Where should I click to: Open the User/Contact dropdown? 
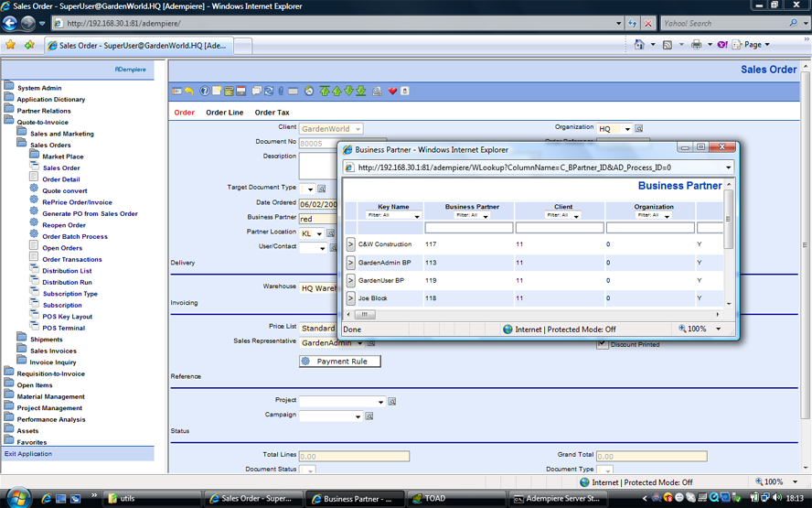314,248
